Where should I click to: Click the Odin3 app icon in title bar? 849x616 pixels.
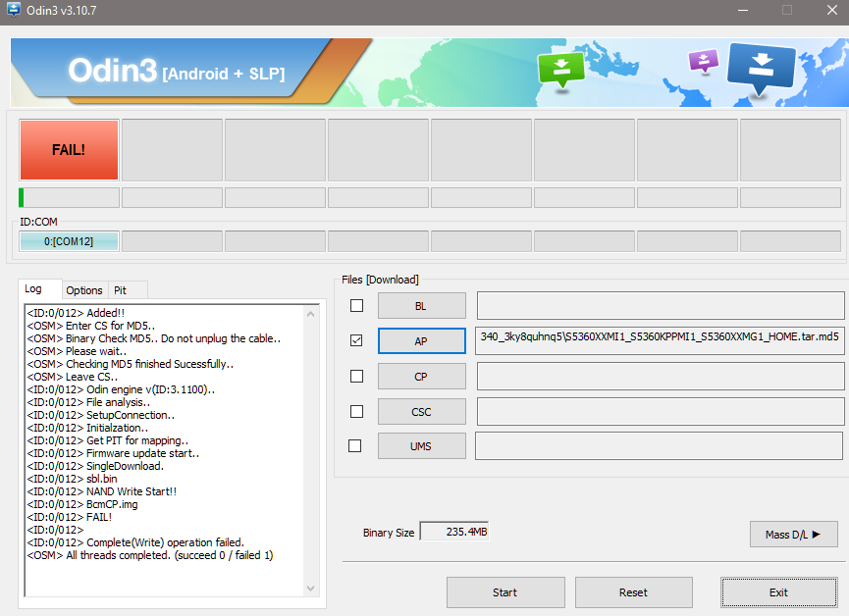[x=13, y=9]
